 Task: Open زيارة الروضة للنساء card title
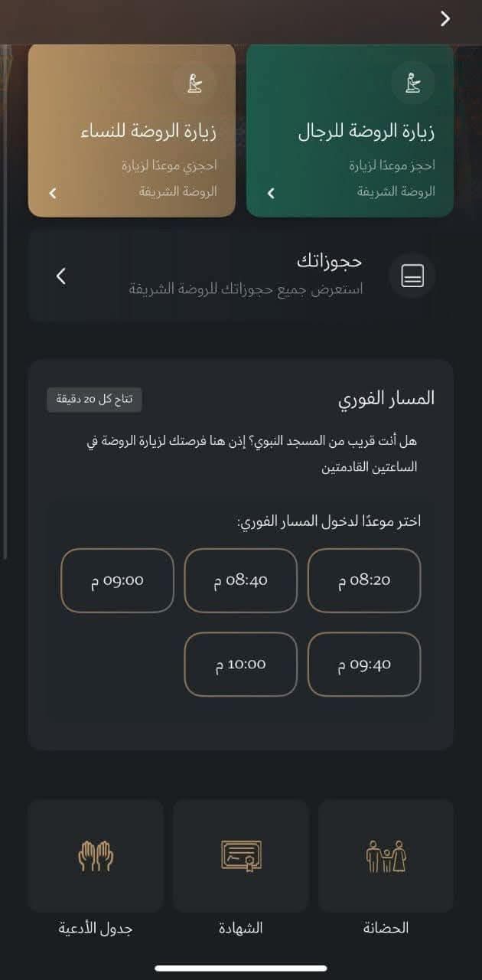tap(148, 132)
